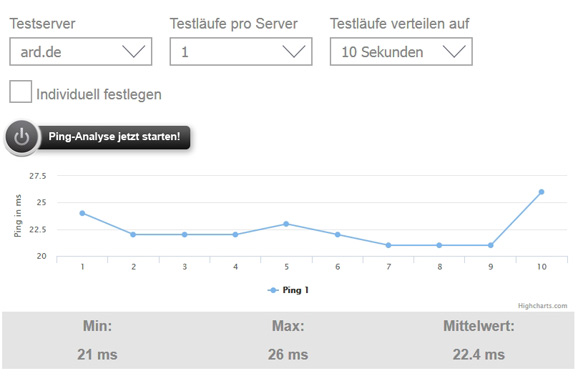Viewport: 588px width, 381px height.
Task: Toggle the Ping 1 legend entry
Action: pyautogui.click(x=288, y=290)
